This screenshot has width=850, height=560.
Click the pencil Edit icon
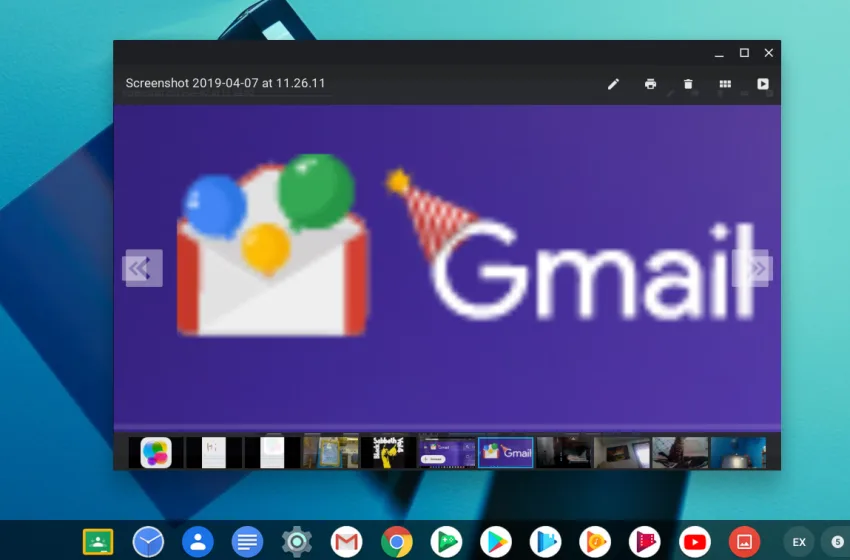coord(613,84)
